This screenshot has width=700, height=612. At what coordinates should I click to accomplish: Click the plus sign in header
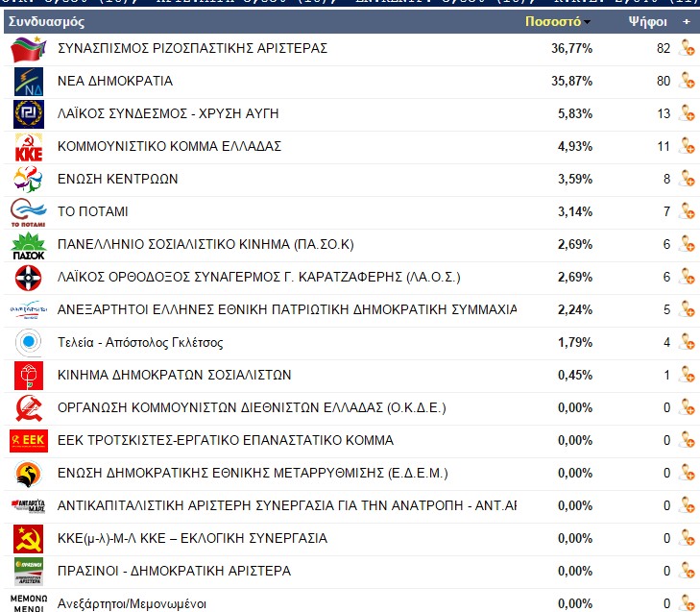(x=687, y=21)
